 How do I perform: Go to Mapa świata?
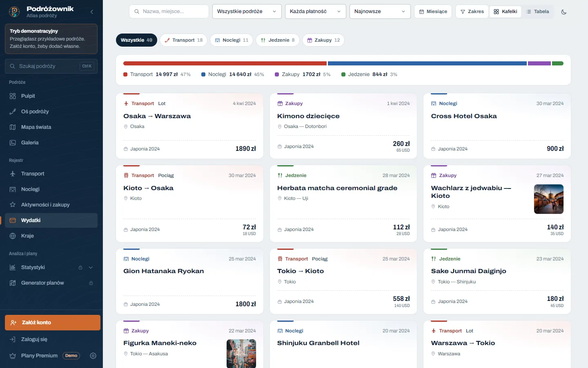51,127
